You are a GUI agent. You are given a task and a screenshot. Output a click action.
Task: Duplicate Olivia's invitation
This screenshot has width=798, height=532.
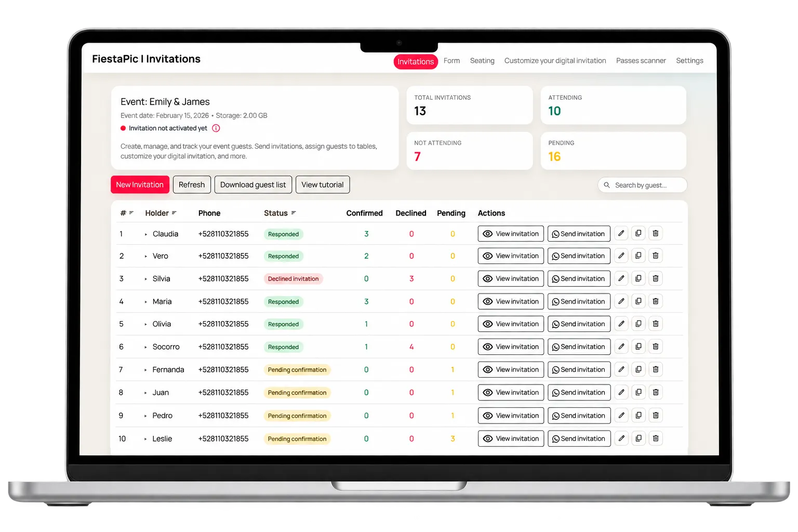point(639,324)
